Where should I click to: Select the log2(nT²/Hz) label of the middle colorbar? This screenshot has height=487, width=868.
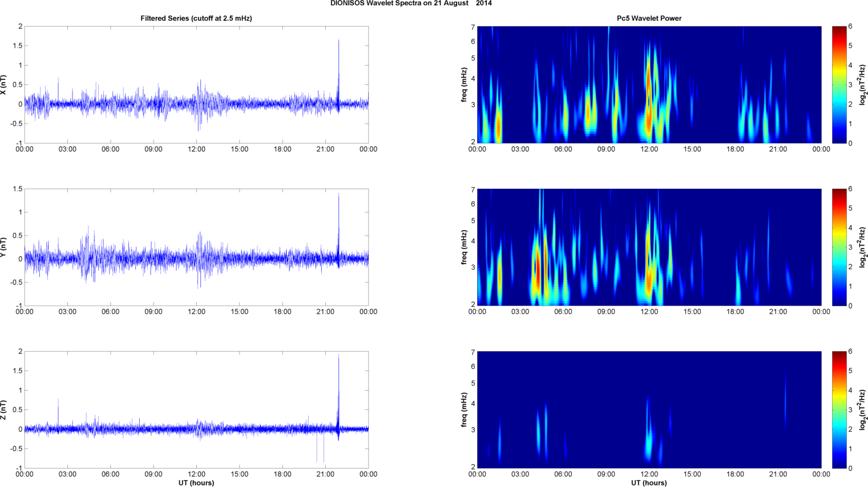863,247
